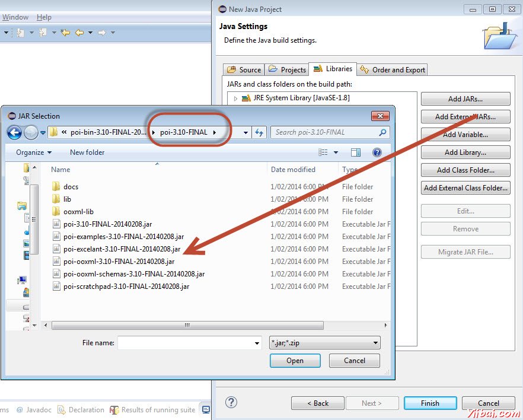Open the Organize dropdown menu

point(33,152)
